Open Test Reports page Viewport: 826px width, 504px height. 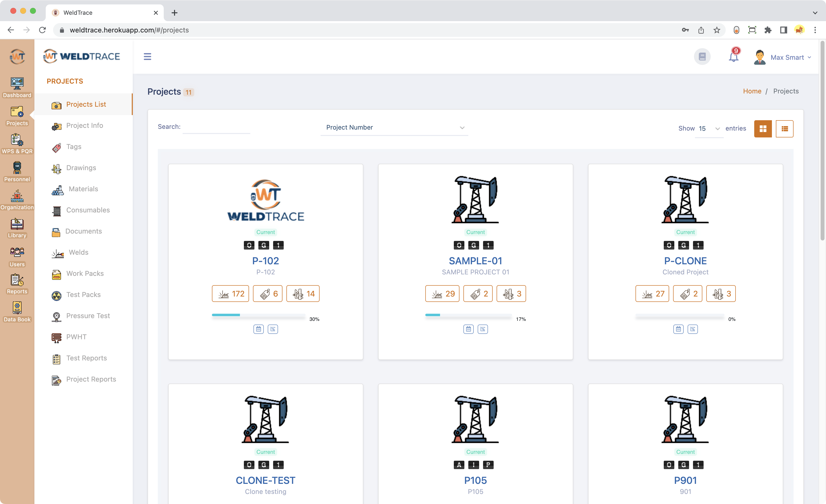click(84, 358)
